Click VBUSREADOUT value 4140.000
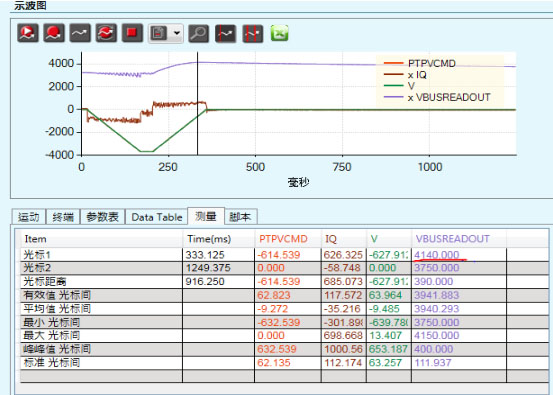This screenshot has height=395, width=553. tap(437, 255)
